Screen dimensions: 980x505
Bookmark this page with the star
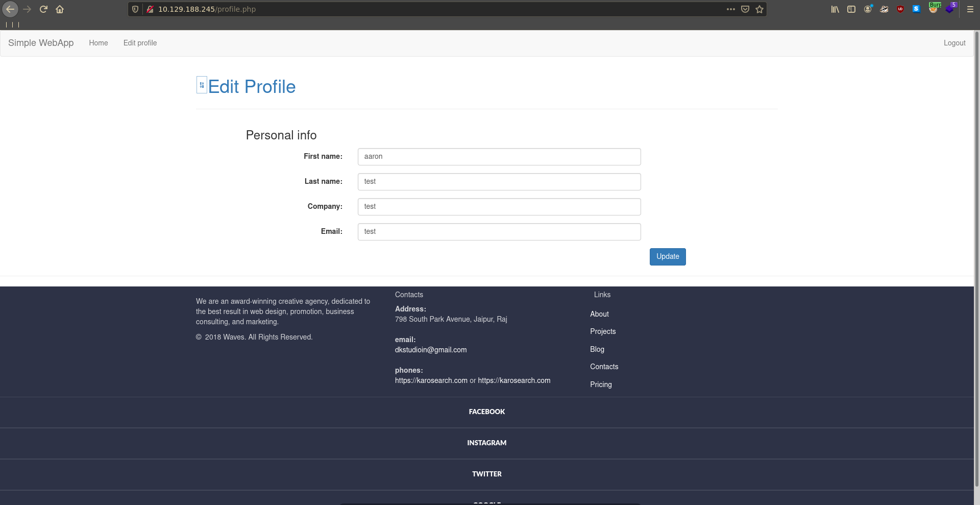click(x=759, y=9)
